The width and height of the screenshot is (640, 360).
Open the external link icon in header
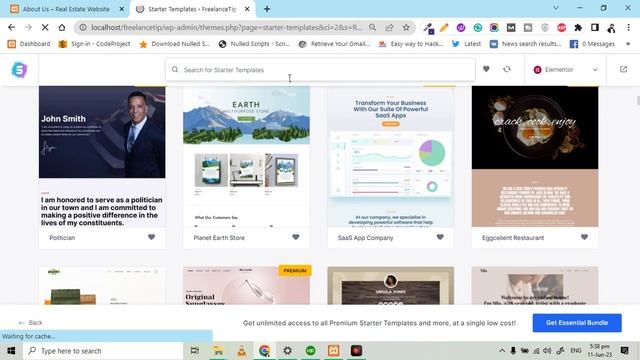click(623, 69)
